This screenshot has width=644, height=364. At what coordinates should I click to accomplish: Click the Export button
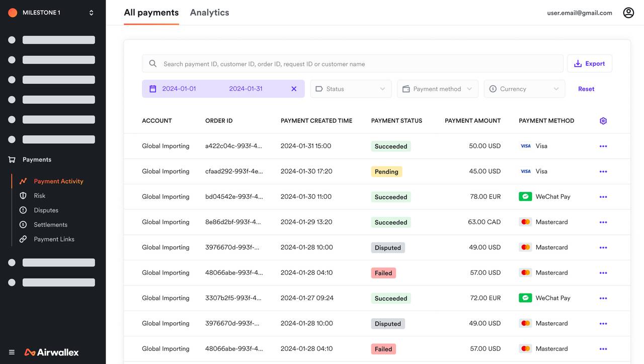(x=590, y=63)
